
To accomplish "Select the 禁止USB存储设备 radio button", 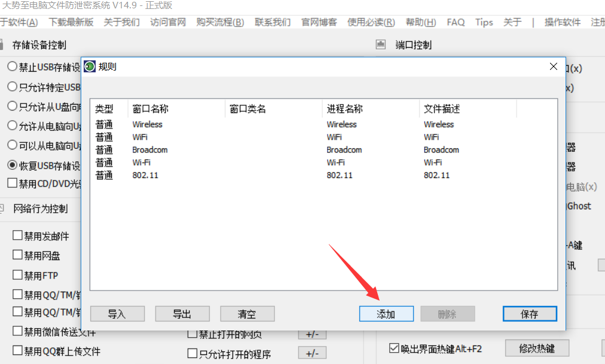I will 13,67.
